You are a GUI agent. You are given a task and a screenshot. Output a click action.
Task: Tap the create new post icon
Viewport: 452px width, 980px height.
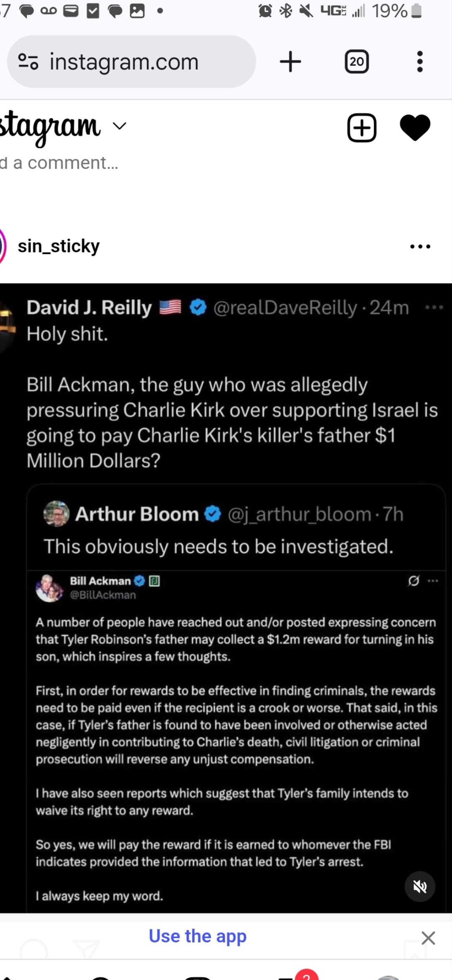[x=362, y=127]
